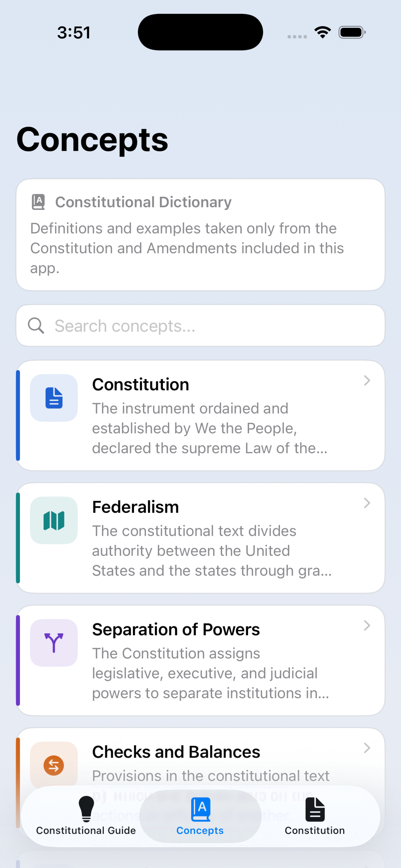Tap the battery indicator in status bar
This screenshot has width=401, height=868.
coord(352,32)
